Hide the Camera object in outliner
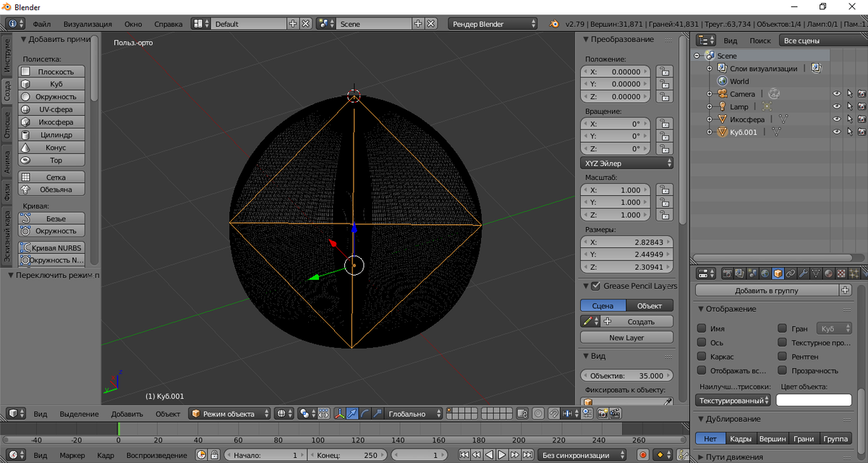 coord(836,94)
